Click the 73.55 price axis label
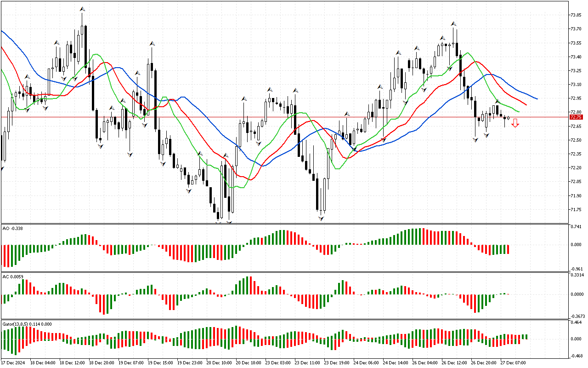This screenshot has width=588, height=368. click(x=576, y=43)
